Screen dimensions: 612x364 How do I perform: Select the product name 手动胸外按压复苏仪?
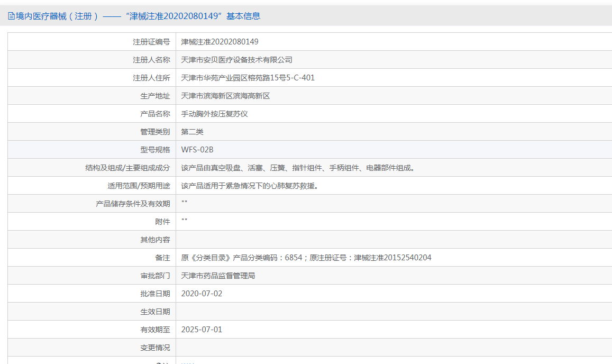(x=214, y=114)
